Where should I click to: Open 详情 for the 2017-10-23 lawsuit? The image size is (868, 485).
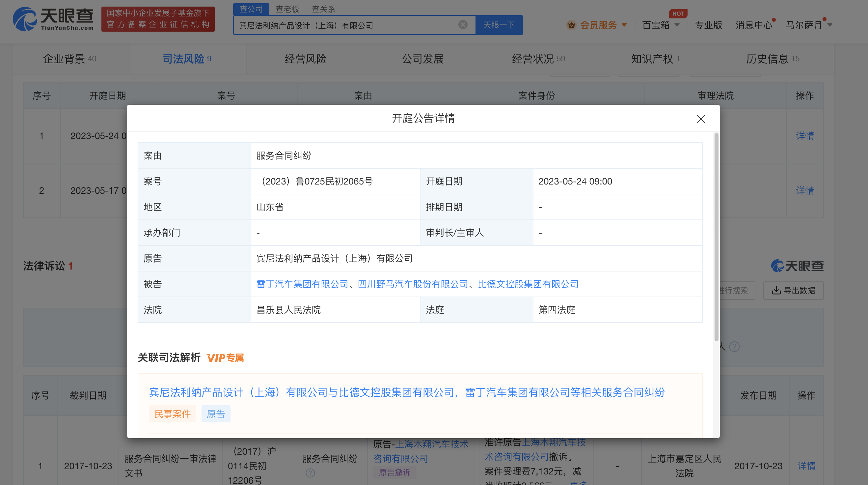click(806, 466)
